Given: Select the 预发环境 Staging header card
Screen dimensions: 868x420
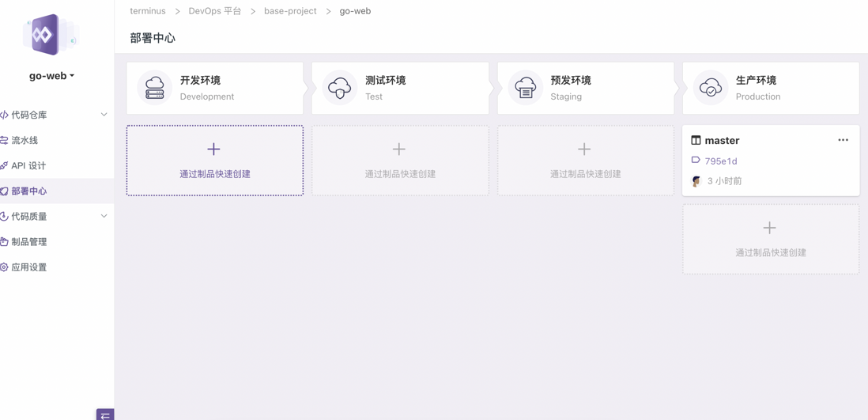Looking at the screenshot, I should (586, 88).
